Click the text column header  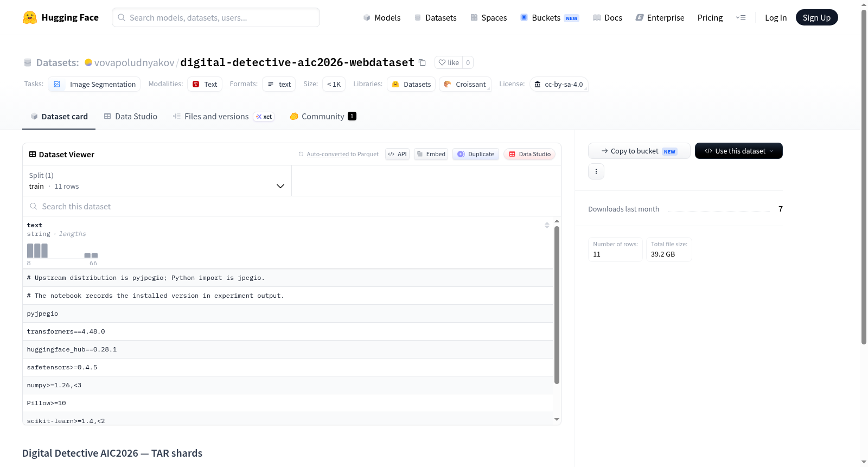point(34,225)
